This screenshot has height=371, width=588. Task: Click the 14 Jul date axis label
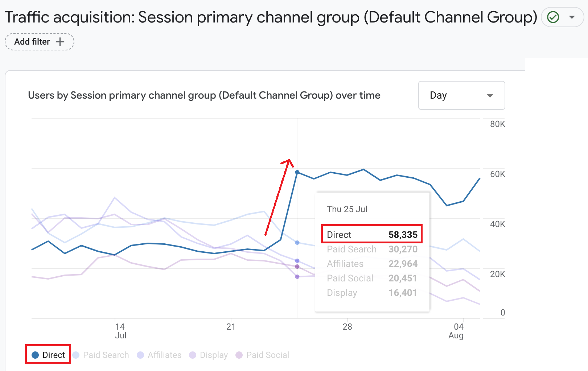click(120, 331)
